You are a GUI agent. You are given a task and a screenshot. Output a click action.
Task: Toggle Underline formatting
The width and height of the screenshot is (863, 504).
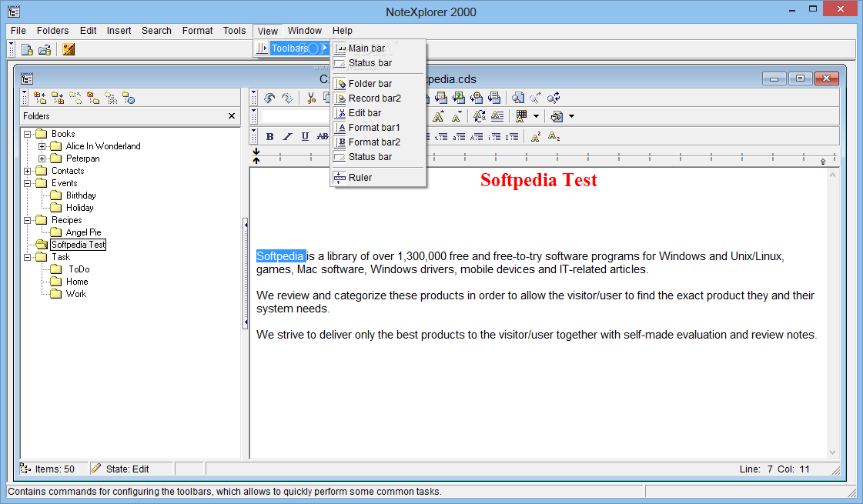305,136
